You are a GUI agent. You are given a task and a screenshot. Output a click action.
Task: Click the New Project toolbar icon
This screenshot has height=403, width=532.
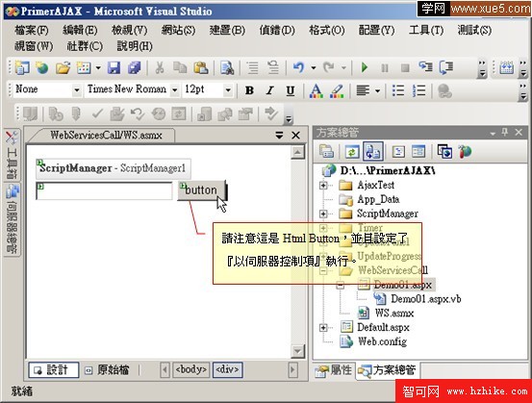(x=22, y=68)
